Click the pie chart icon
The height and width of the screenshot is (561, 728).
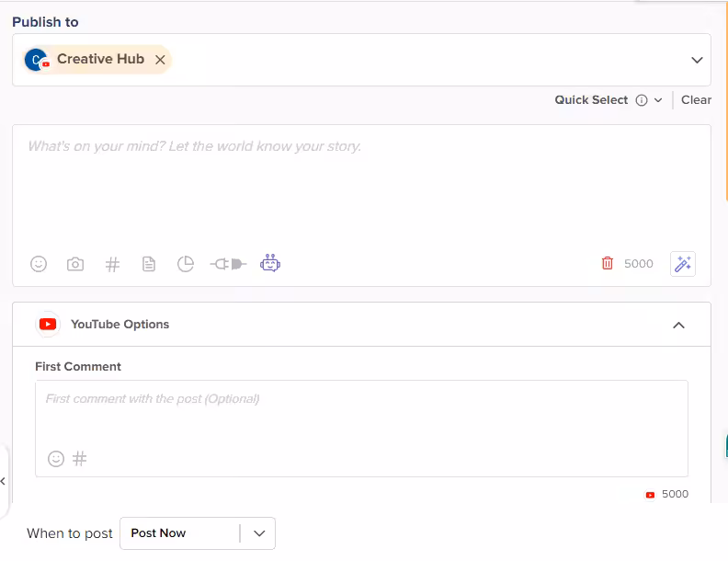186,264
